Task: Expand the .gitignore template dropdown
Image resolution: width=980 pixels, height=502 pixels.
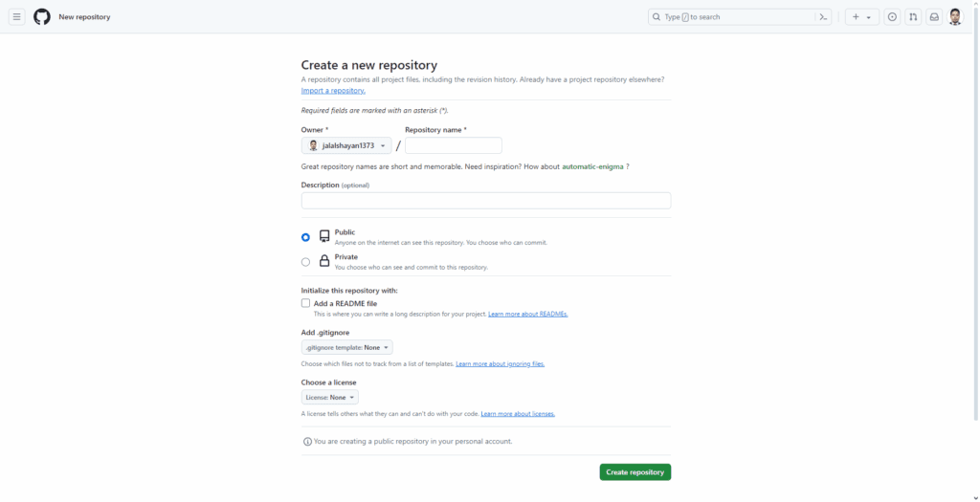Action: pyautogui.click(x=346, y=348)
